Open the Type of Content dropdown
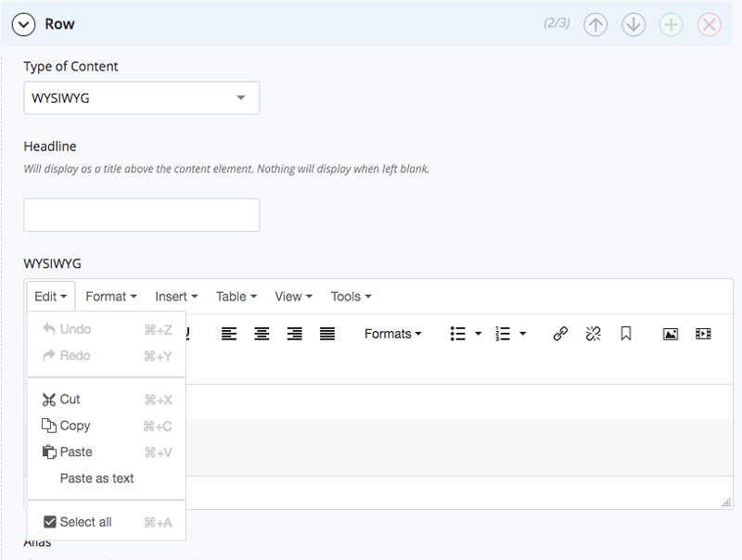 (x=142, y=98)
